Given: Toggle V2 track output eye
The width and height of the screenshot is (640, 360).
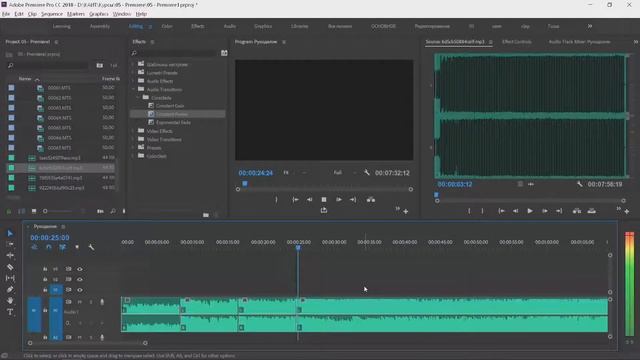Looking at the screenshot, I should pos(80,279).
